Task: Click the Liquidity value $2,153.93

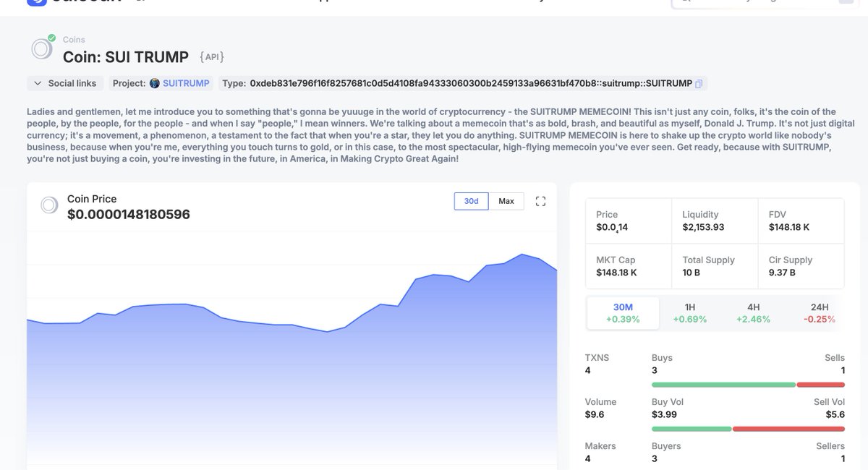Action: [703, 227]
